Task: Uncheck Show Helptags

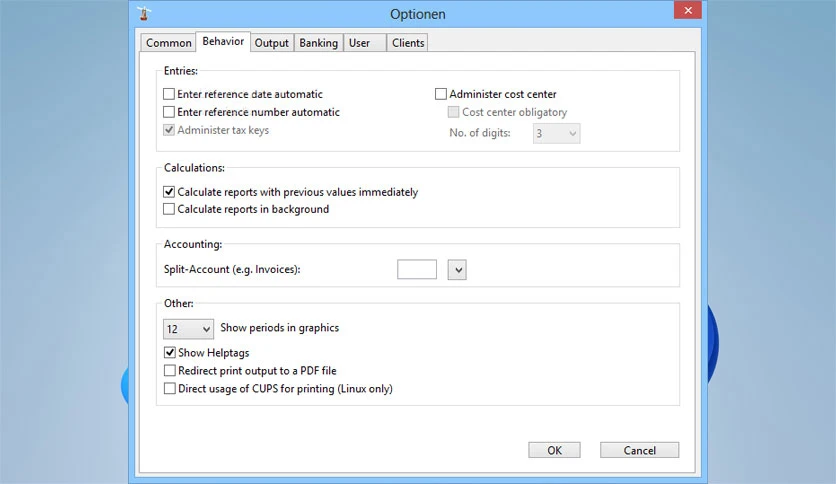Action: (x=170, y=352)
